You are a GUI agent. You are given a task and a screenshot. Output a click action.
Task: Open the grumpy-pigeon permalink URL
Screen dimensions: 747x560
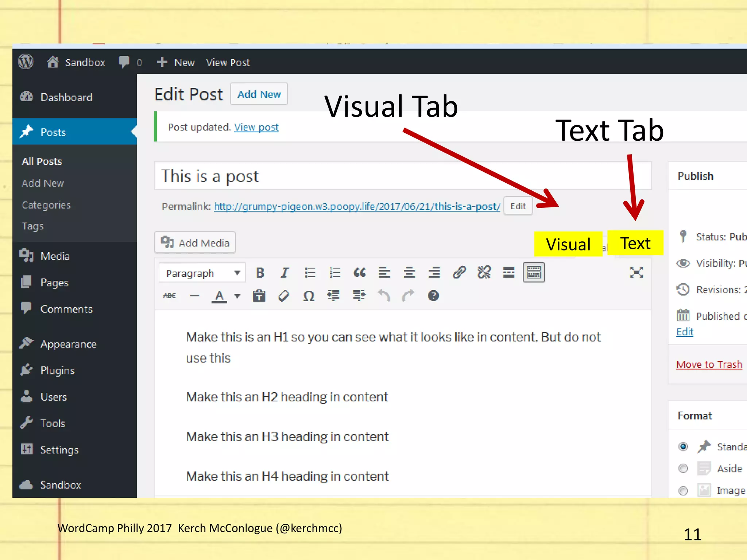[357, 206]
